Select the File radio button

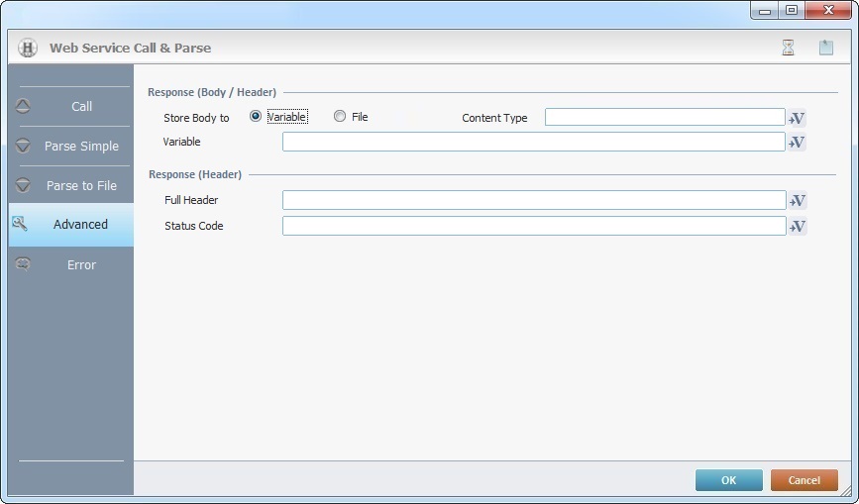point(340,117)
